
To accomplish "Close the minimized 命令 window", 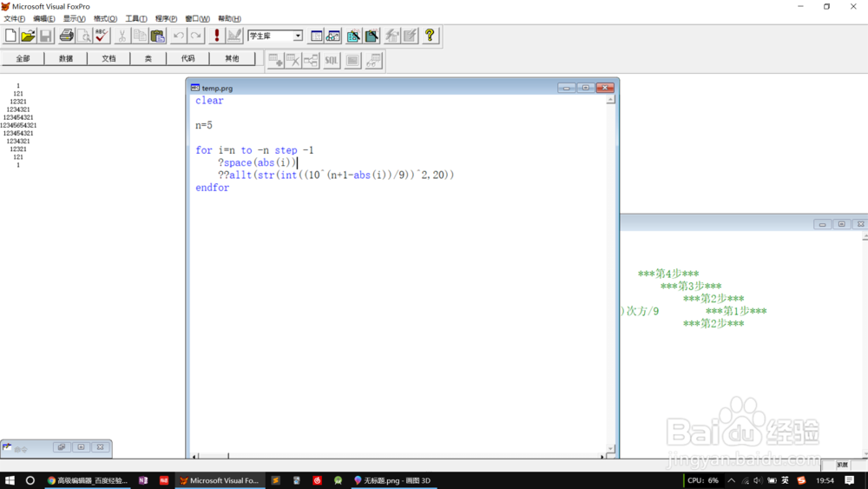I will 100,447.
